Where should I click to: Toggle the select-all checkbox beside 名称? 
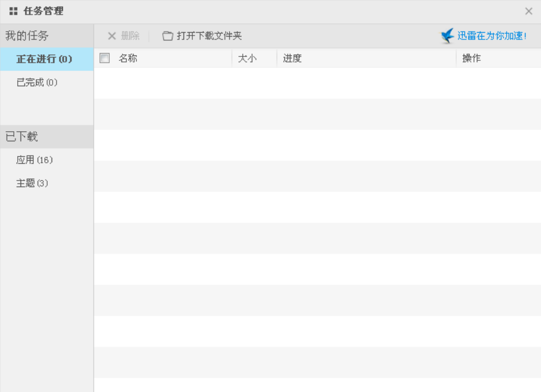tap(105, 58)
